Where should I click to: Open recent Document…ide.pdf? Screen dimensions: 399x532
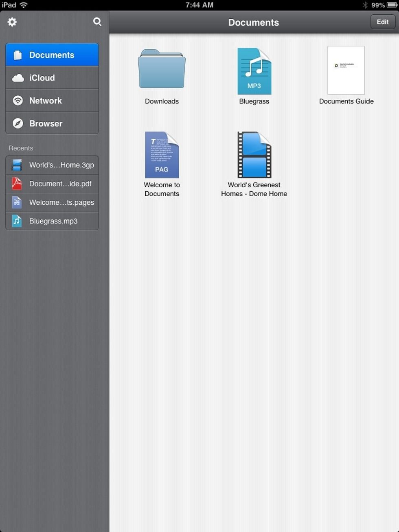(52, 184)
